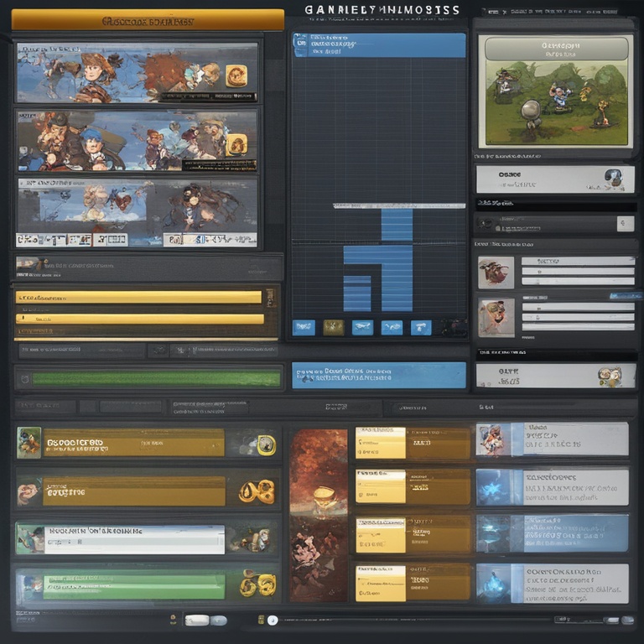Click the upper yellow progress bar

coord(138,297)
